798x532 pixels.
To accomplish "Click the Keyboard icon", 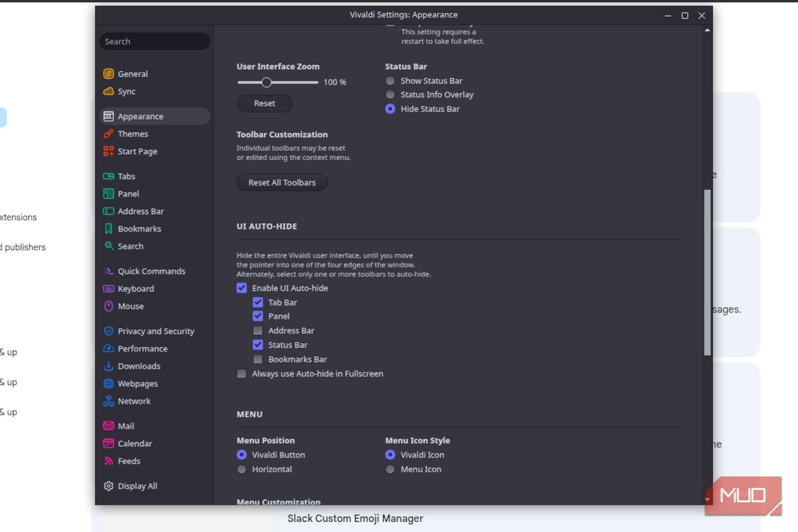I will (x=108, y=289).
